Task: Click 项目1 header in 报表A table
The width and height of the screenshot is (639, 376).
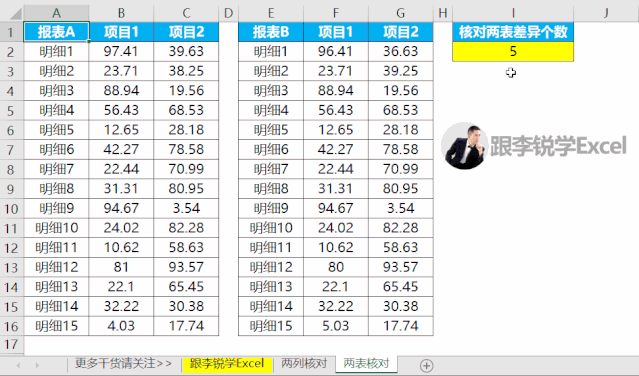Action: (121, 32)
